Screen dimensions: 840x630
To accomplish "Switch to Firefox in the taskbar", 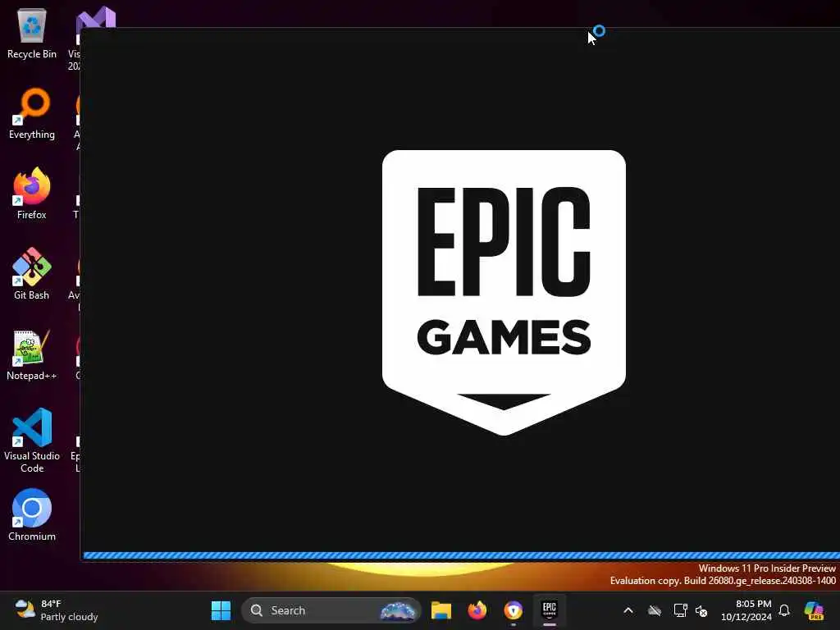I will pyautogui.click(x=477, y=610).
